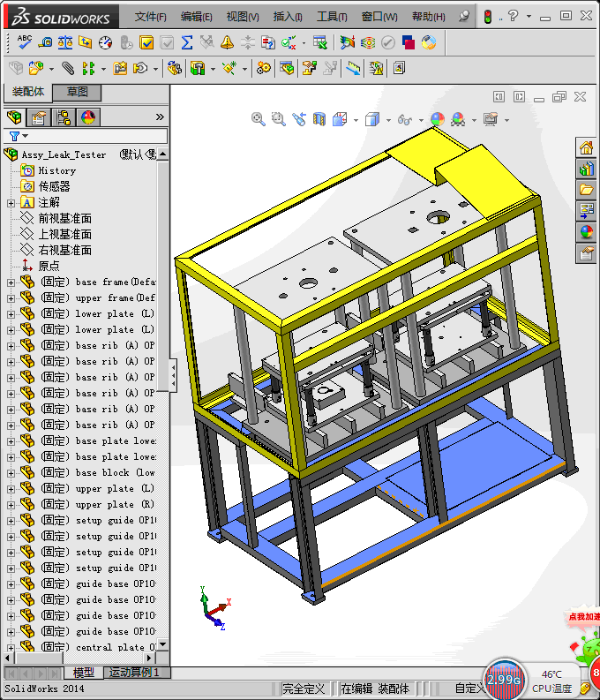The width and height of the screenshot is (600, 700).
Task: Open the 工具(T) menu
Action: tap(332, 17)
